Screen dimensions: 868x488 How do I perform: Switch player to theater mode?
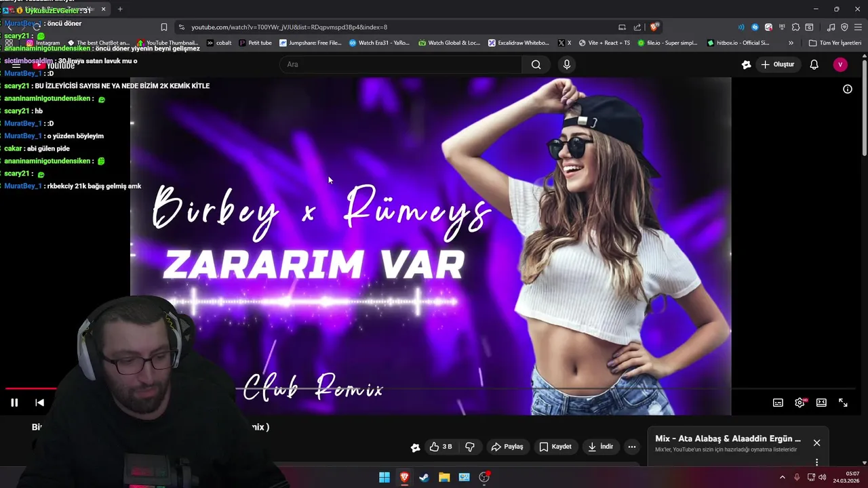click(821, 403)
